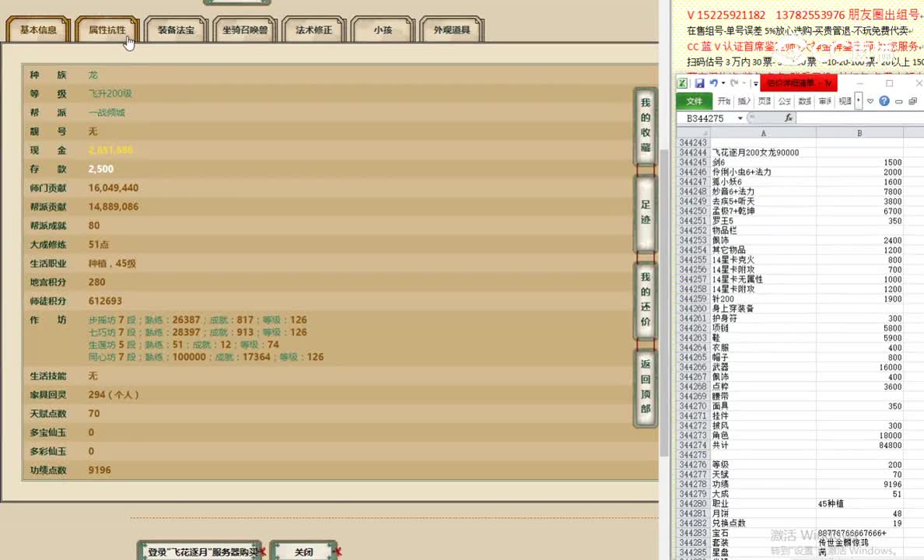Select row header 344275 in Excel

(x=693, y=455)
